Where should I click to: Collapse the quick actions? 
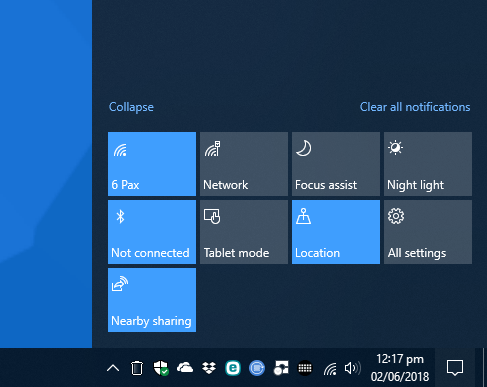[131, 107]
